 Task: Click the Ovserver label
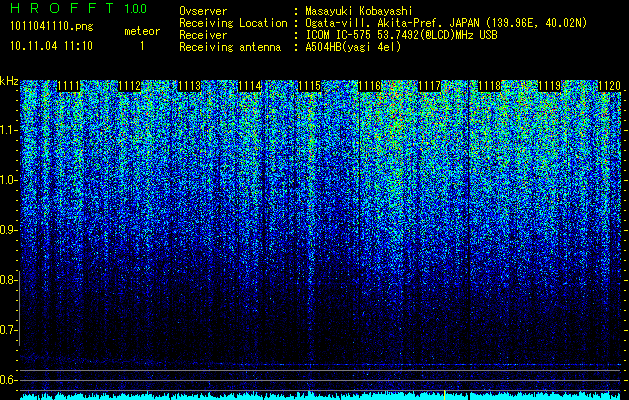203,11
